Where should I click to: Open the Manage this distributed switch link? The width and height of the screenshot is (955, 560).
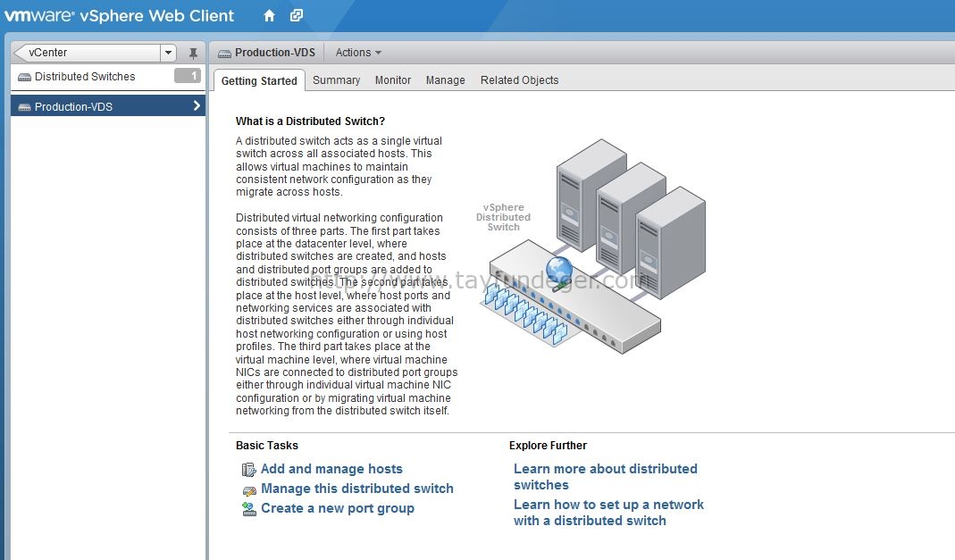357,489
